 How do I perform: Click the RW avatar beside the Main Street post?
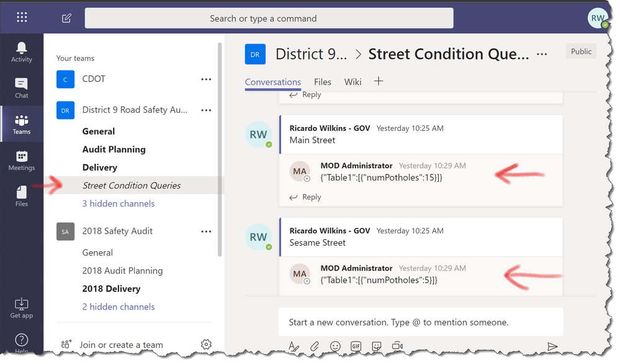click(259, 135)
